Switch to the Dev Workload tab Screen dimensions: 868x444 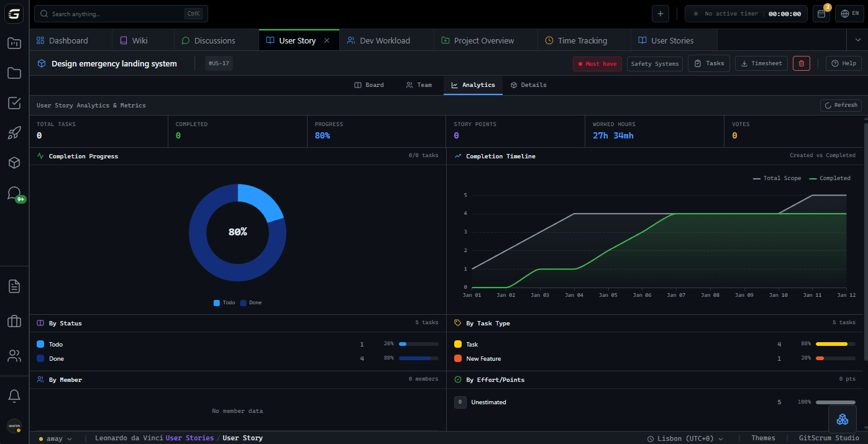click(385, 40)
